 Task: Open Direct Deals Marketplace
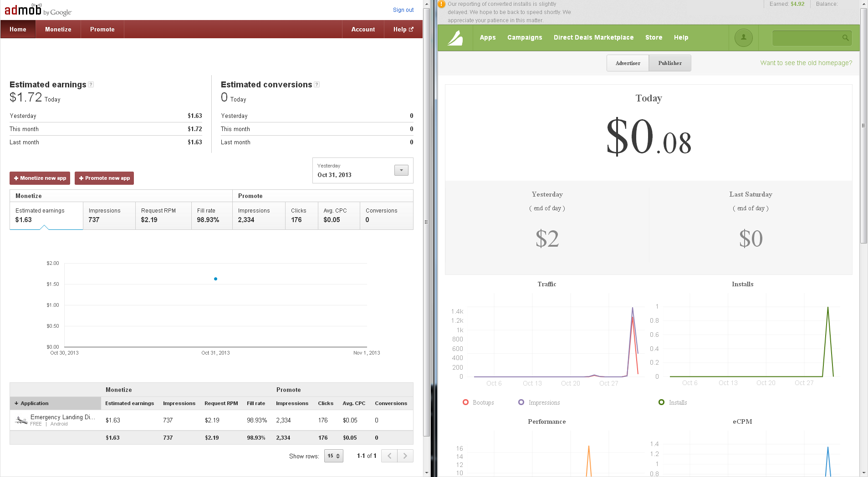[593, 37]
